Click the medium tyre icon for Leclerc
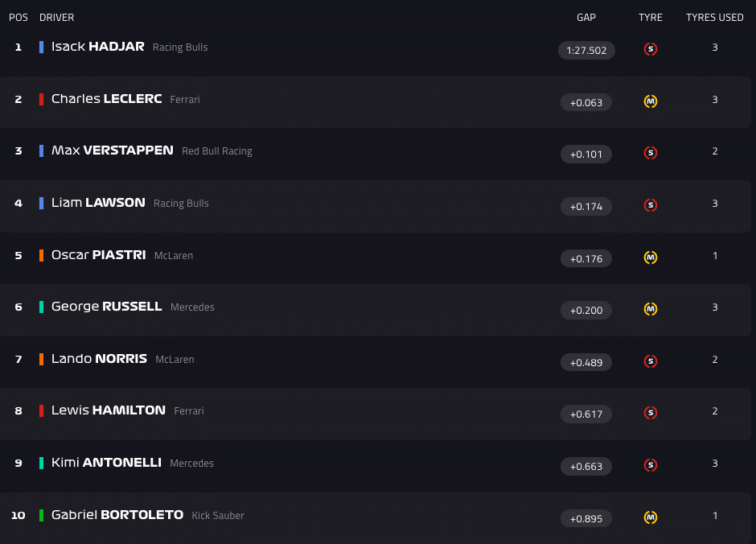Image resolution: width=756 pixels, height=544 pixels. 651,101
